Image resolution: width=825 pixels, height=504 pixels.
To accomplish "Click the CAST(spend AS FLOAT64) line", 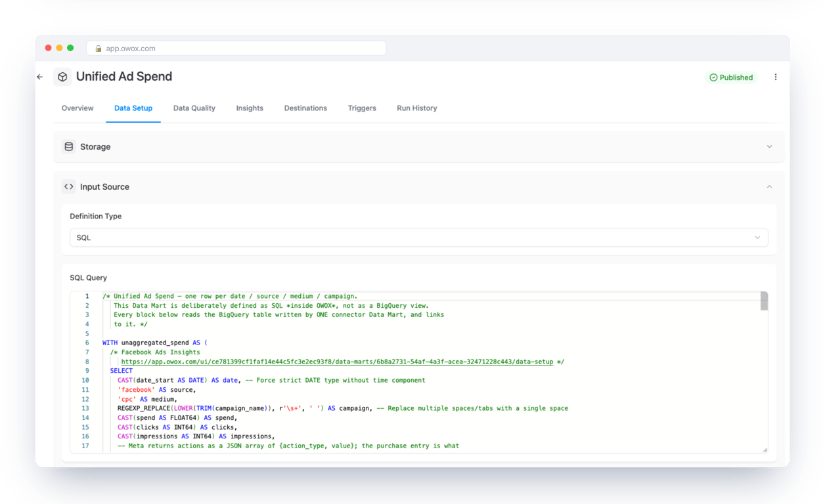I will coord(177,417).
